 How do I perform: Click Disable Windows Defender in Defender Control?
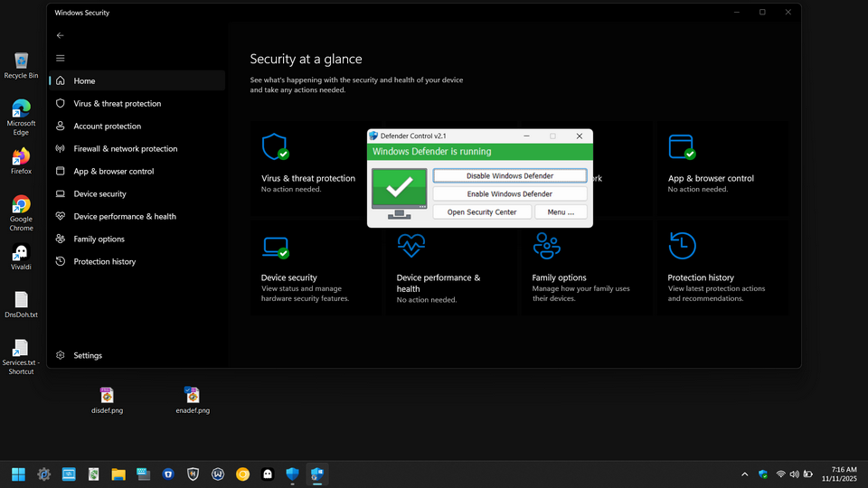point(509,175)
